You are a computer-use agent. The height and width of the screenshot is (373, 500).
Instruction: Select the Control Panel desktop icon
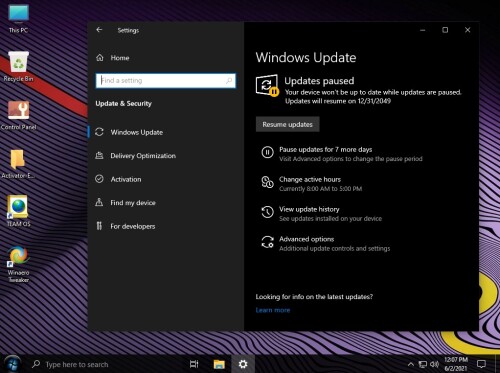point(18,115)
